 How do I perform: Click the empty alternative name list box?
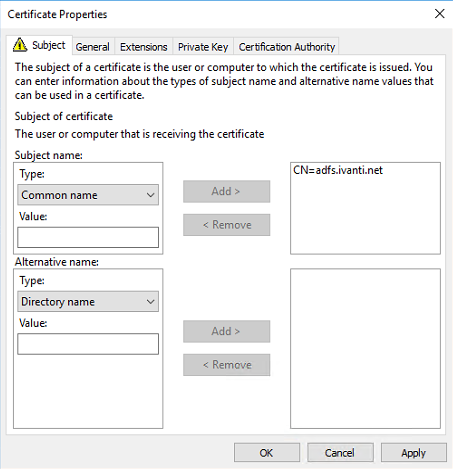point(365,348)
